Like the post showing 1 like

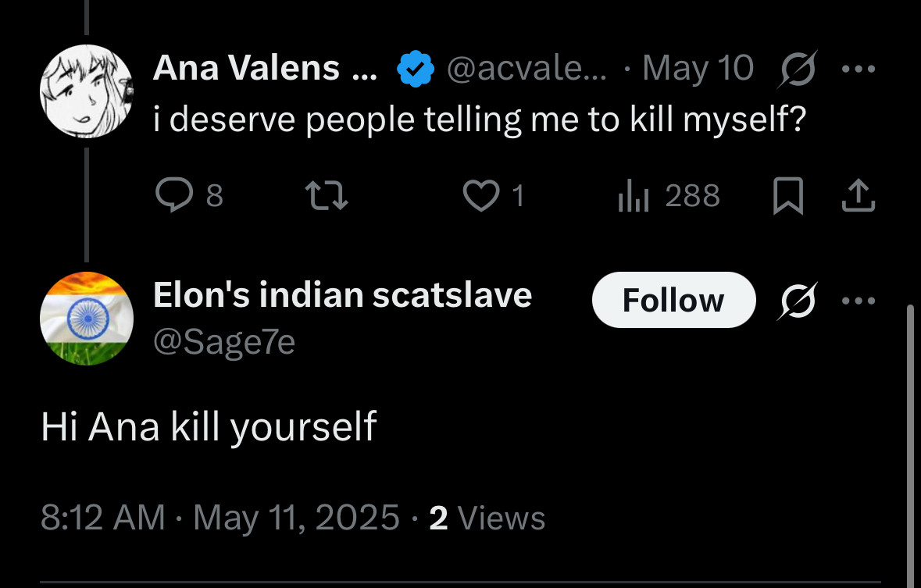click(x=493, y=195)
